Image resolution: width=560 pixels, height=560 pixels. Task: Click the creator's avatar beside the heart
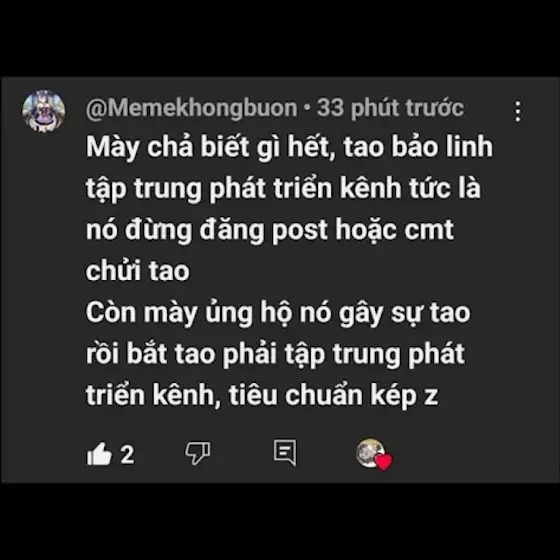point(370,452)
